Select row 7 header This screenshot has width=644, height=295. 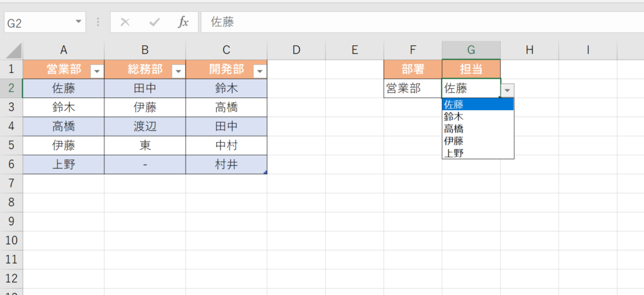[x=11, y=184]
